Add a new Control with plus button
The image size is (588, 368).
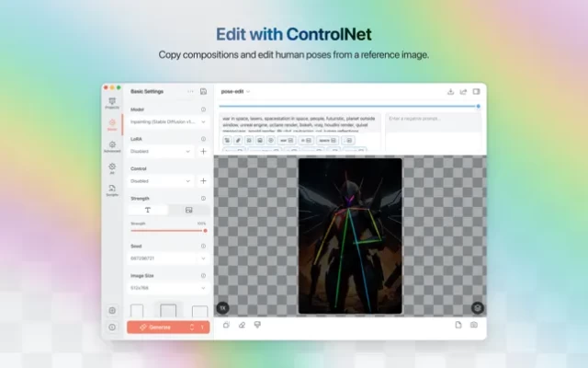(203, 181)
